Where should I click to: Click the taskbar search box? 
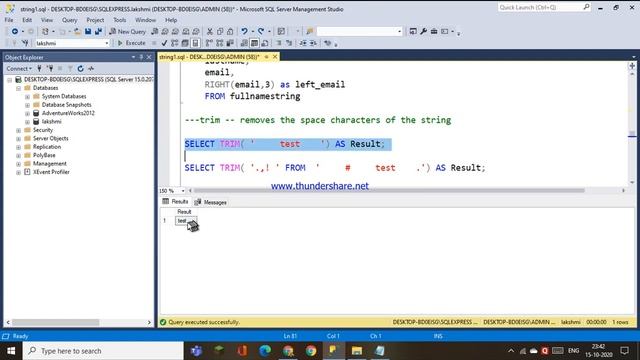click(103, 351)
